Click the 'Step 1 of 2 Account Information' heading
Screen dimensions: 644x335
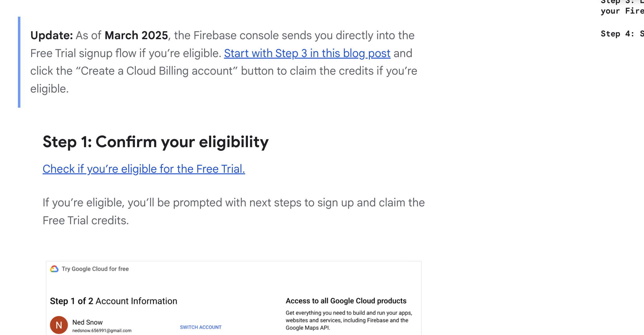point(113,301)
